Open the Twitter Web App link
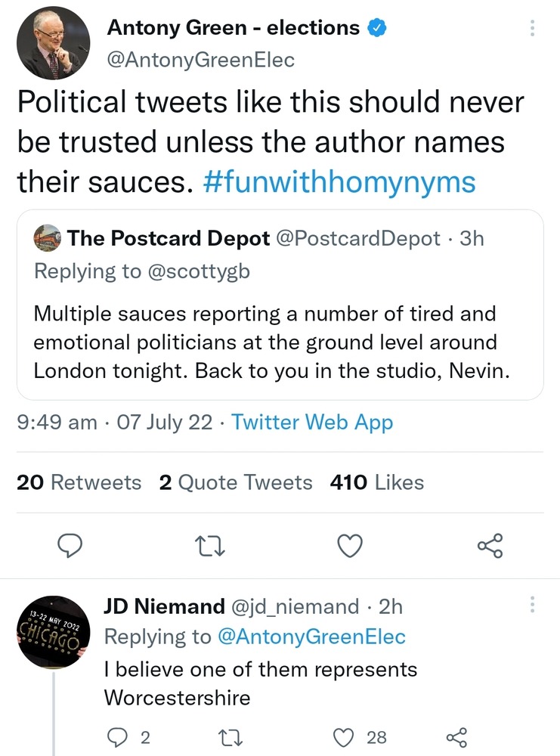560x756 pixels. pos(312,422)
